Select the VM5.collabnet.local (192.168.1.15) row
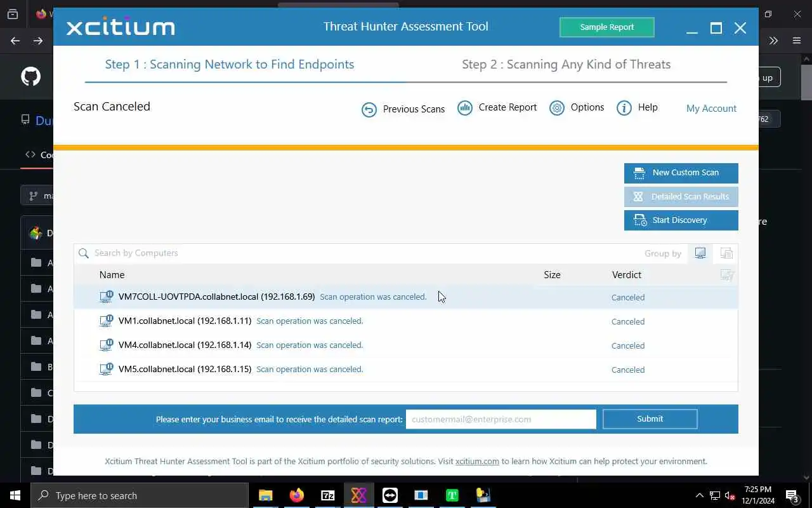This screenshot has height=508, width=812. click(406, 370)
